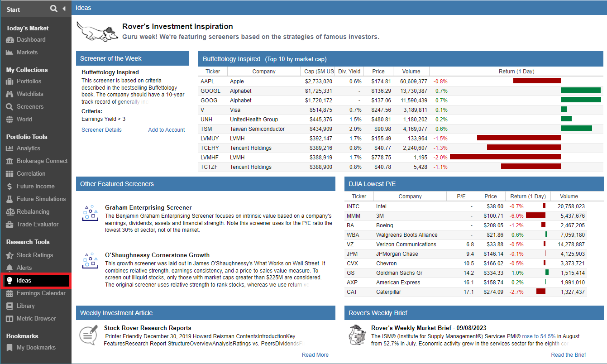
Task: Open the Markets chart icon
Action: (10, 53)
